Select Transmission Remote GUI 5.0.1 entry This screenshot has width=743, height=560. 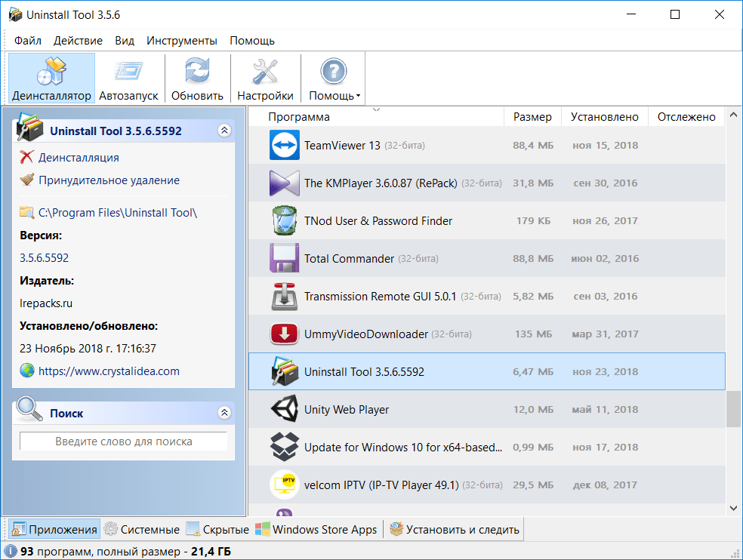pos(380,297)
